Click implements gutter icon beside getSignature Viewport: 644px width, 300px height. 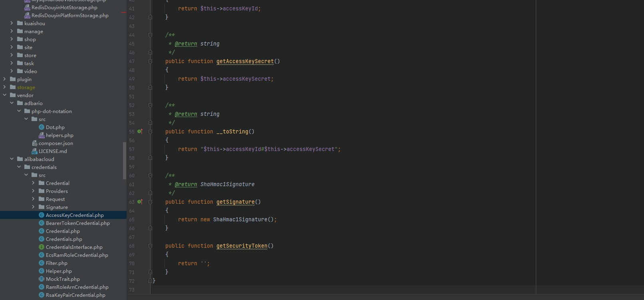pyautogui.click(x=140, y=202)
